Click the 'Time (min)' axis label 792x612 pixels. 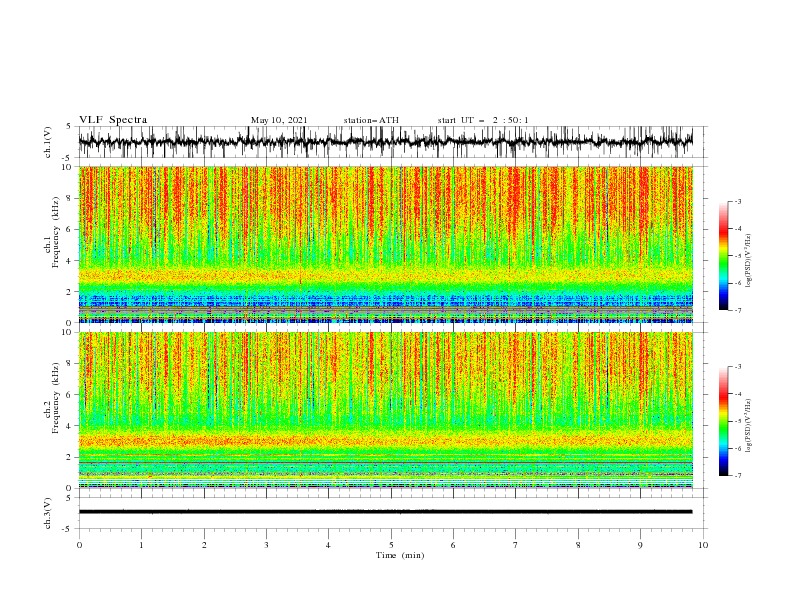400,555
